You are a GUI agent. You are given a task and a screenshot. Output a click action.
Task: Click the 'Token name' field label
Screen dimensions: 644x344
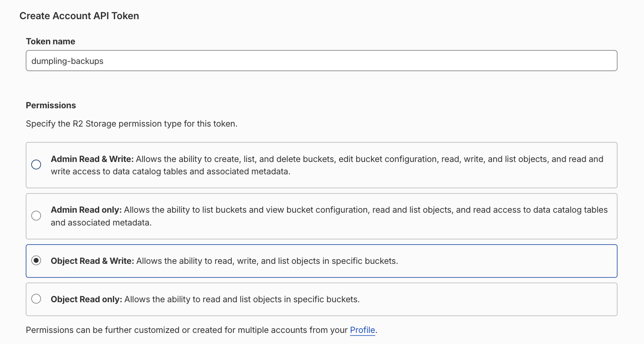(x=51, y=41)
